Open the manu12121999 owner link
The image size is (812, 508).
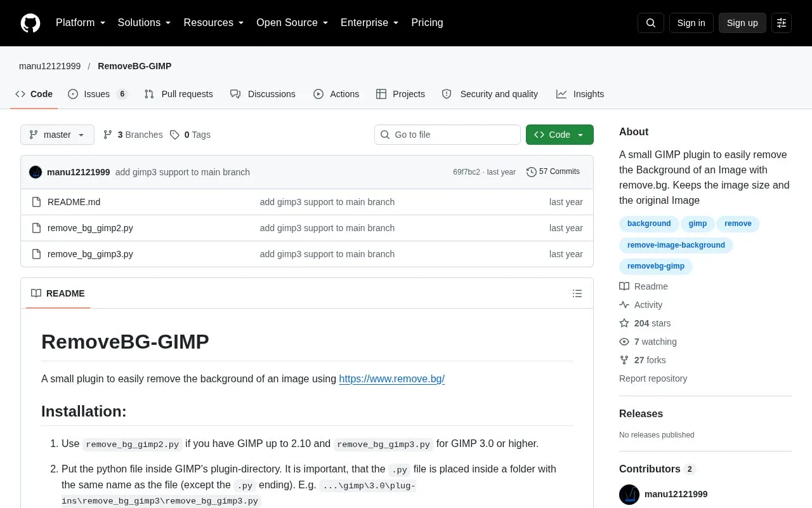[x=49, y=66]
